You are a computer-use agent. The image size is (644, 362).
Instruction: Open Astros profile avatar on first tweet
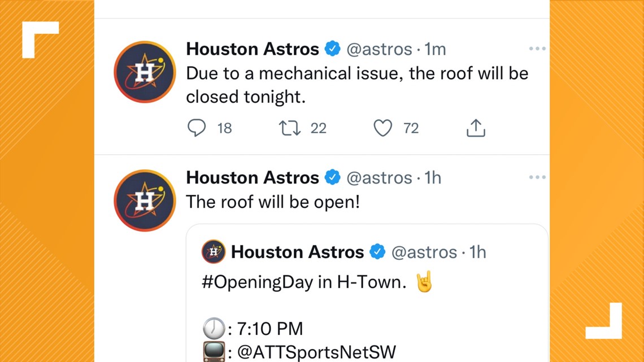click(145, 72)
